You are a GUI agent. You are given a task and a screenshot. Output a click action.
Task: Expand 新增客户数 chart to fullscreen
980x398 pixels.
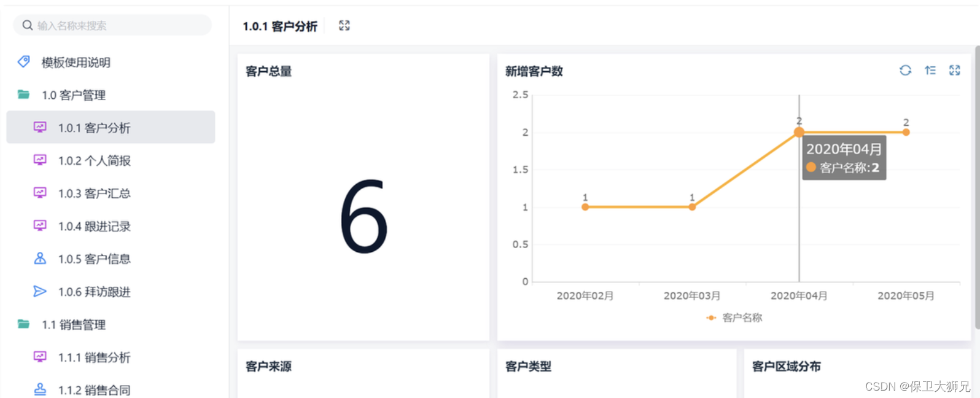pyautogui.click(x=954, y=71)
